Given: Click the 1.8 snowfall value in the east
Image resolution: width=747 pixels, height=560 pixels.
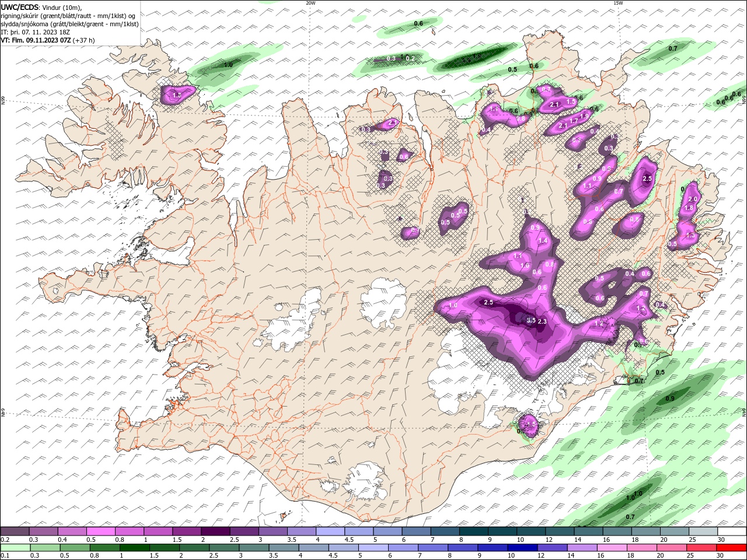Looking at the screenshot, I should 689,208.
